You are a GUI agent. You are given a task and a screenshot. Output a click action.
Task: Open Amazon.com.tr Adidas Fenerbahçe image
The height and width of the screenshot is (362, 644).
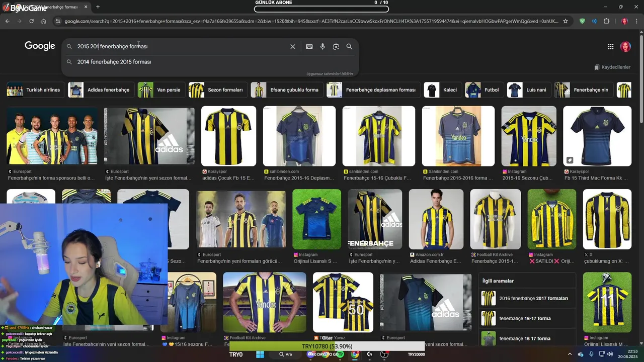coord(436,219)
